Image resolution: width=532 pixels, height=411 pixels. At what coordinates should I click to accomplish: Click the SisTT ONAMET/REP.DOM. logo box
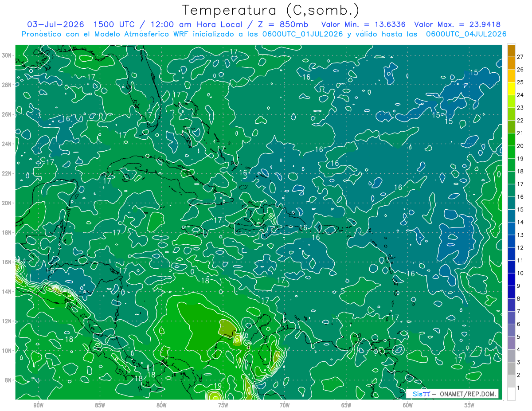click(453, 394)
